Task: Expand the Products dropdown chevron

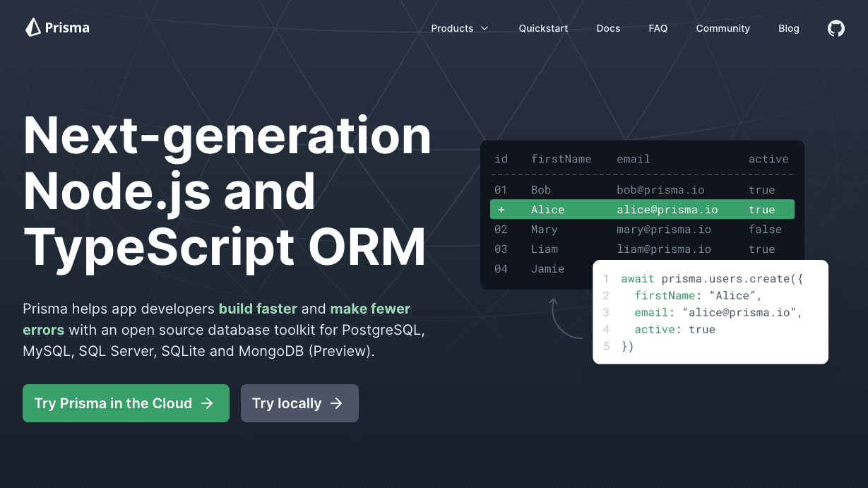Action: (484, 28)
